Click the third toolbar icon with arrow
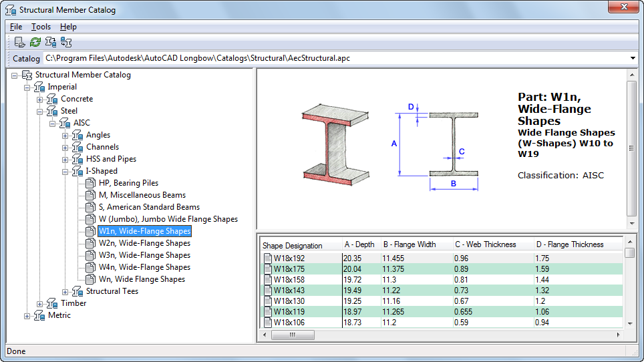This screenshot has width=644, height=362. pyautogui.click(x=51, y=42)
